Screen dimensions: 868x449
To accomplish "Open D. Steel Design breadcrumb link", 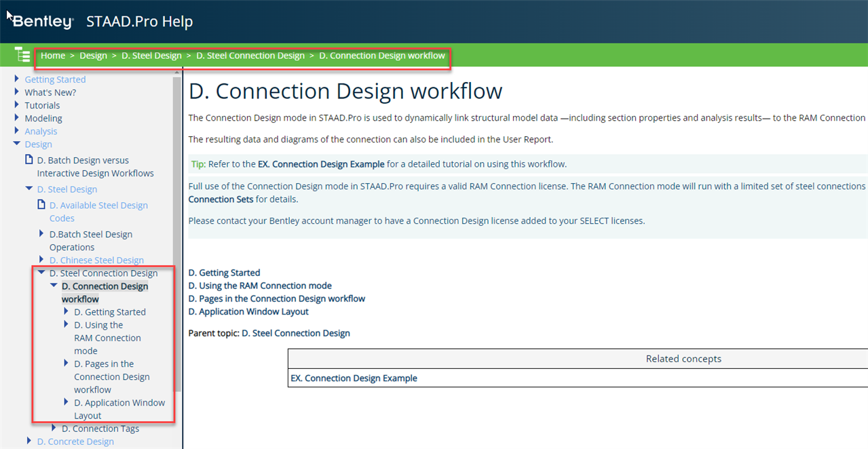I will tap(151, 56).
